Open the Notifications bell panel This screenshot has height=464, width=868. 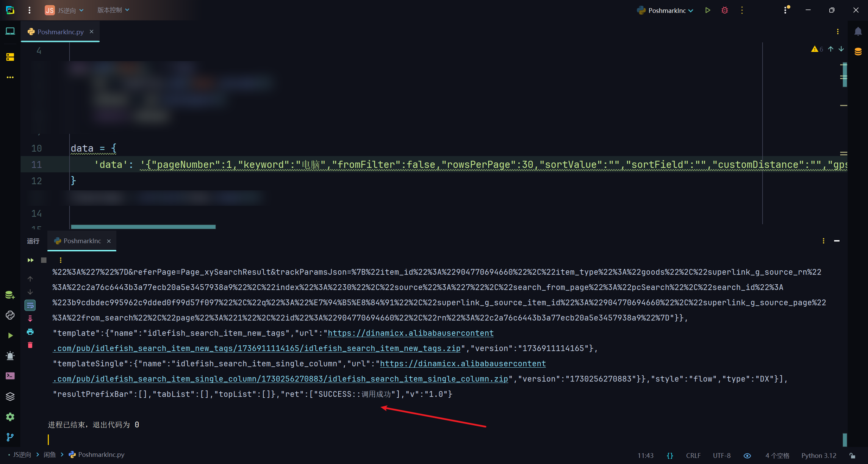tap(858, 32)
